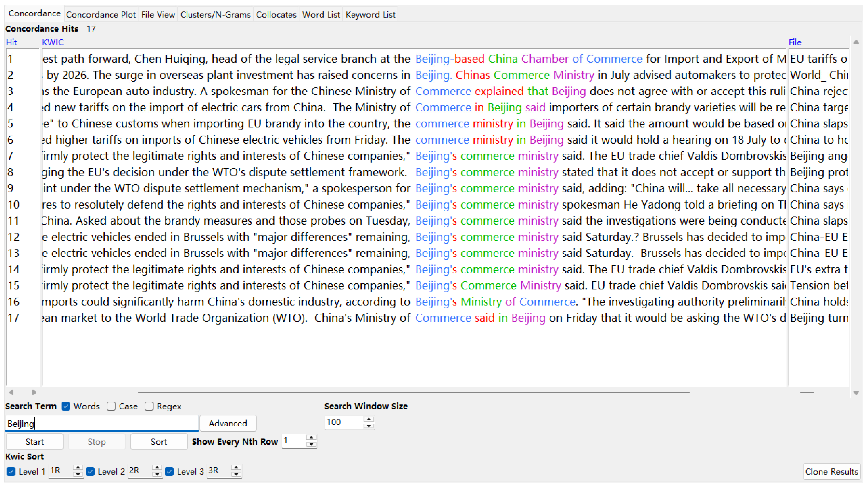Enable the Regex checkbox
The width and height of the screenshot is (868, 487).
coord(149,406)
